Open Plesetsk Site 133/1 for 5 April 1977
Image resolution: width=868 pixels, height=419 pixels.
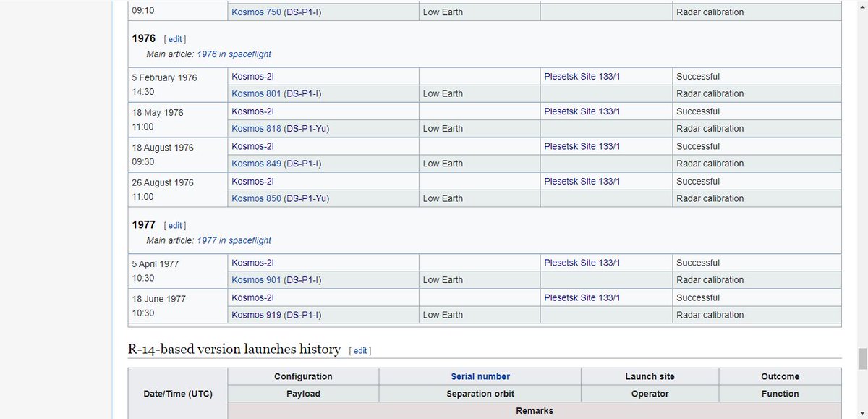coord(582,263)
